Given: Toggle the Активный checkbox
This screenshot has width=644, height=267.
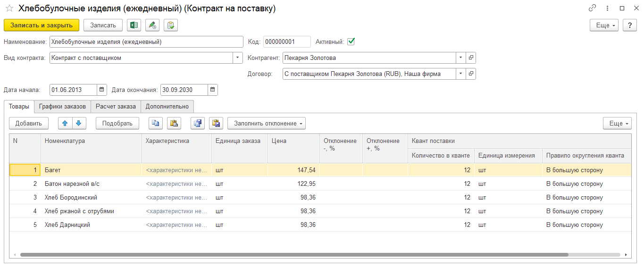Looking at the screenshot, I should point(351,42).
